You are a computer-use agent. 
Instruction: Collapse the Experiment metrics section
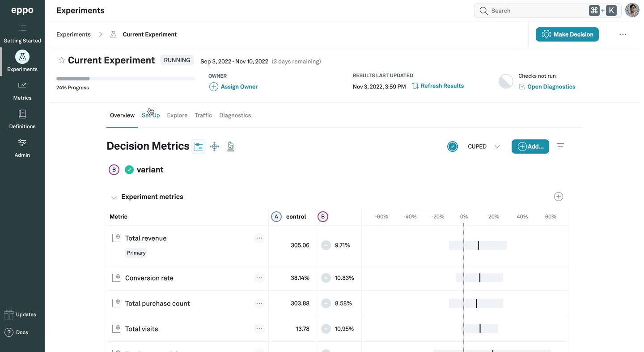tap(114, 197)
